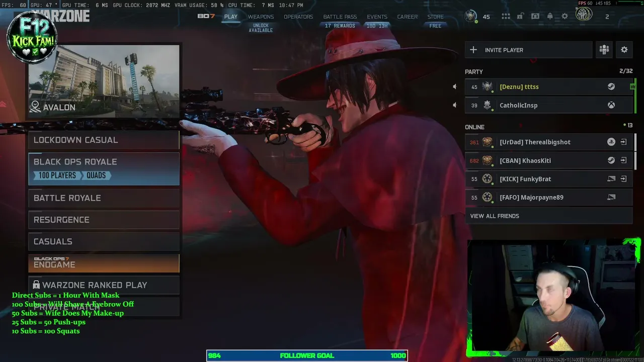644x362 pixels.
Task: Join [KICK] FunkyBrat using the join icon
Action: click(623, 179)
